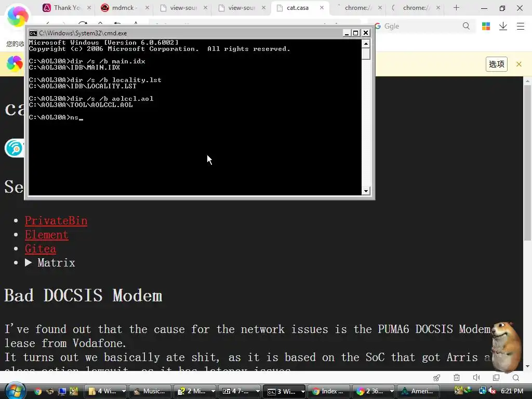Image resolution: width=532 pixels, height=399 pixels.
Task: Click the 360 browser logo at top-left
Action: 17,16
